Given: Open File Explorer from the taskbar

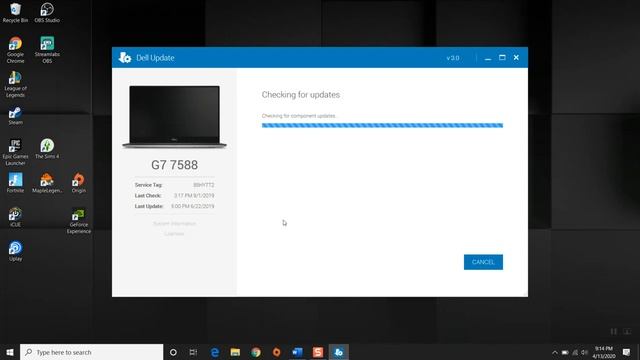Looking at the screenshot, I should 235,352.
